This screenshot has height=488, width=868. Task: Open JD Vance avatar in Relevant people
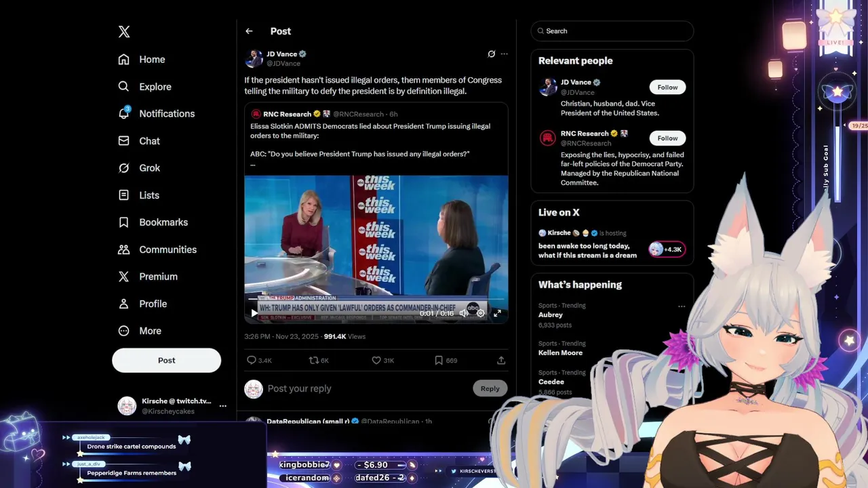(548, 87)
